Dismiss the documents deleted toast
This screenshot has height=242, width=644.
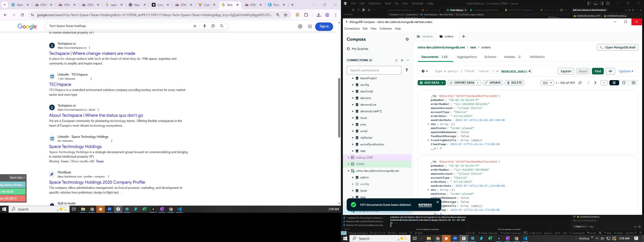tap(438, 202)
